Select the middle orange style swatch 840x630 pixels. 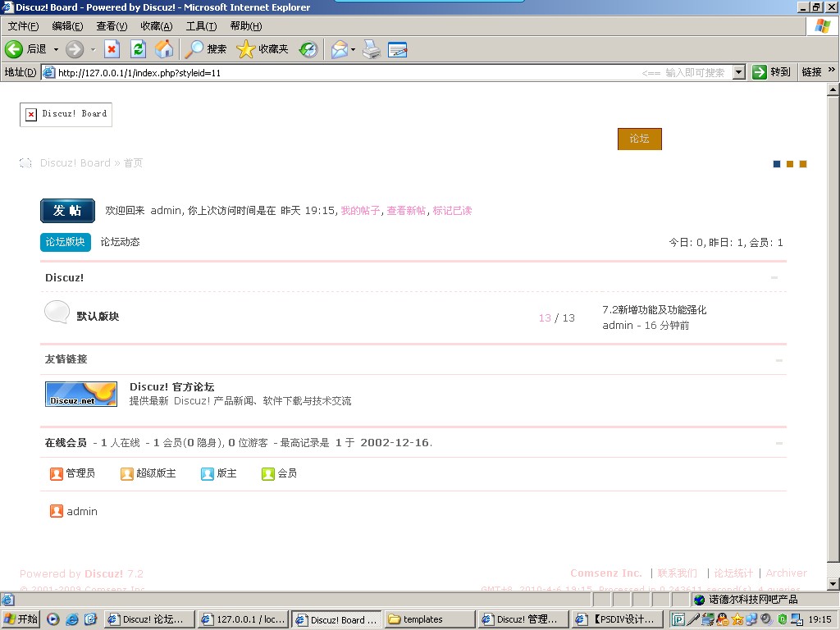click(790, 164)
